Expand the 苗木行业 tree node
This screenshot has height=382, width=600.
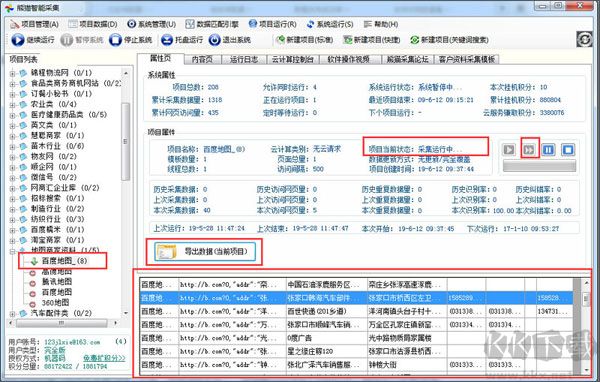(12, 146)
